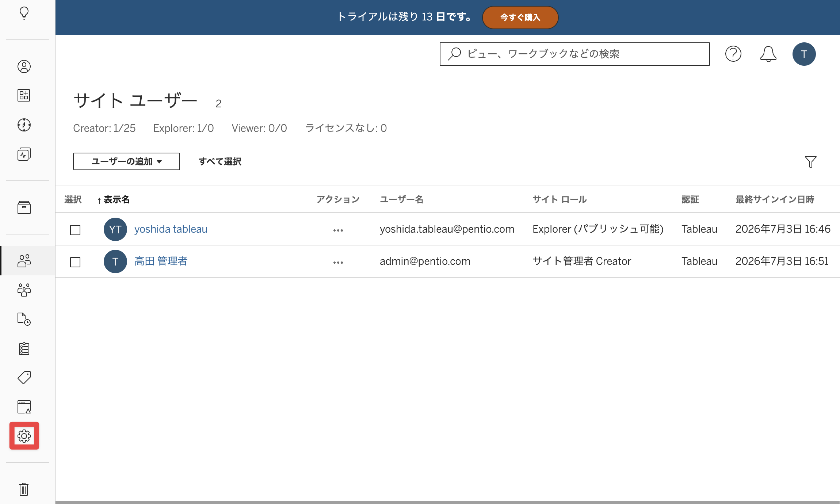Screen dimensions: 840x504
Task: Expand the ユーザーの追加 dropdown button
Action: click(126, 161)
